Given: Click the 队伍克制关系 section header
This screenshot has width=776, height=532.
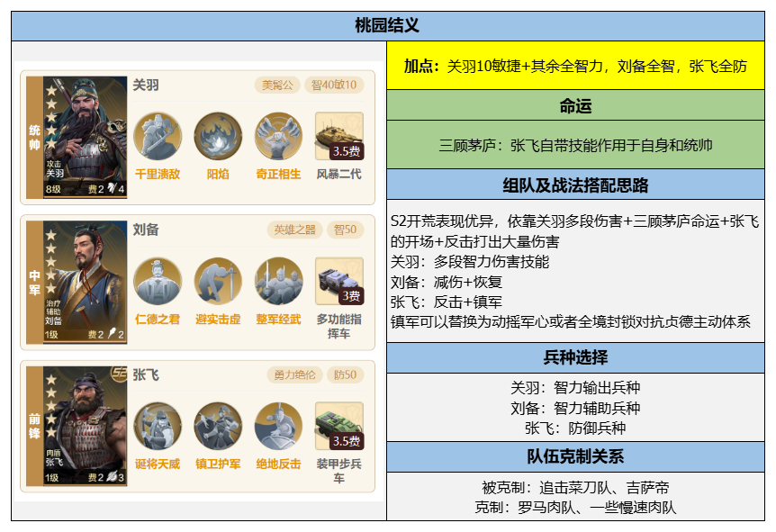Looking at the screenshot, I should click(575, 456).
